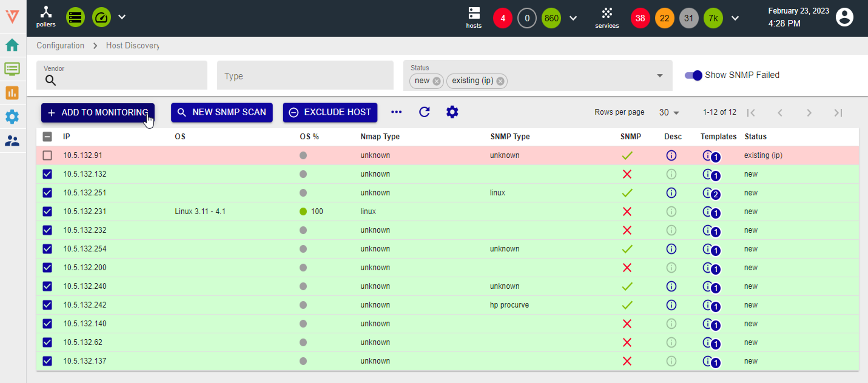Check the box for 10.5.132.91
The image size is (868, 383).
pos(48,156)
